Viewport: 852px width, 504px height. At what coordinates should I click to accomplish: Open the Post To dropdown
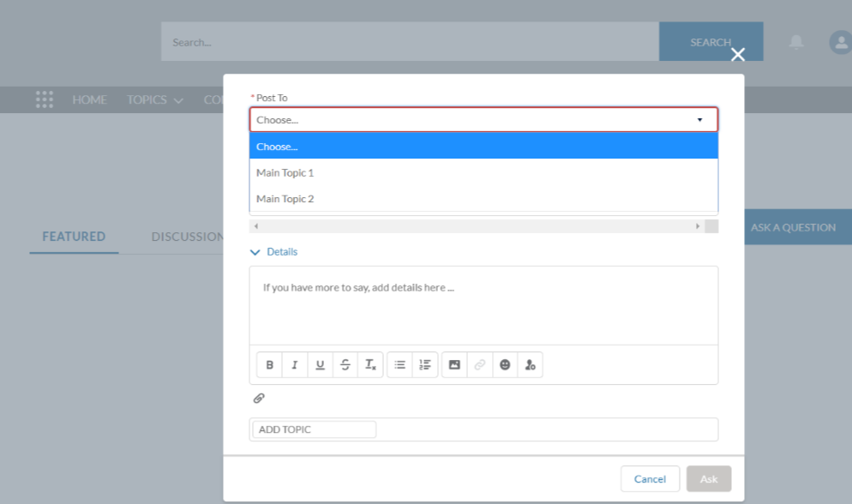coord(483,120)
